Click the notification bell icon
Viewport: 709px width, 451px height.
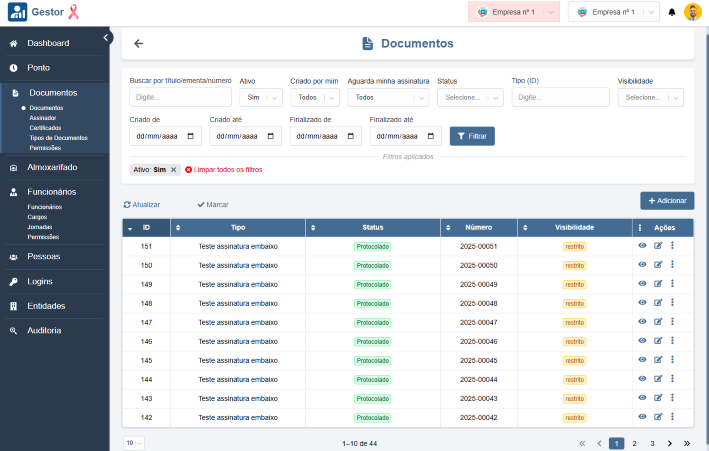(x=672, y=12)
